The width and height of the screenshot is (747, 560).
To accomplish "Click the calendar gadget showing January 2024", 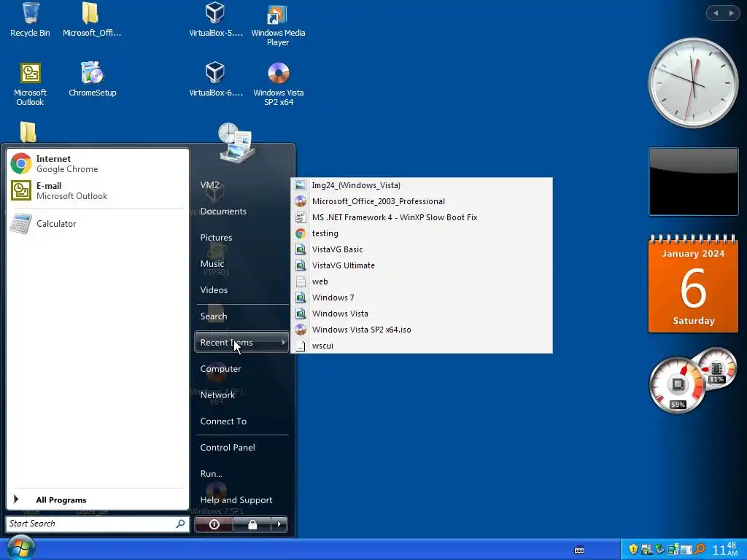I will [693, 284].
